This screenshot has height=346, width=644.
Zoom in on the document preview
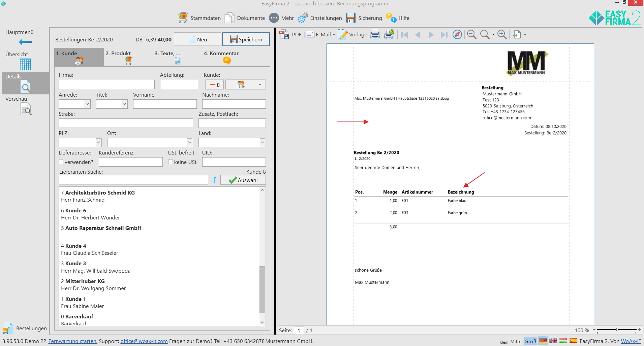click(x=502, y=34)
